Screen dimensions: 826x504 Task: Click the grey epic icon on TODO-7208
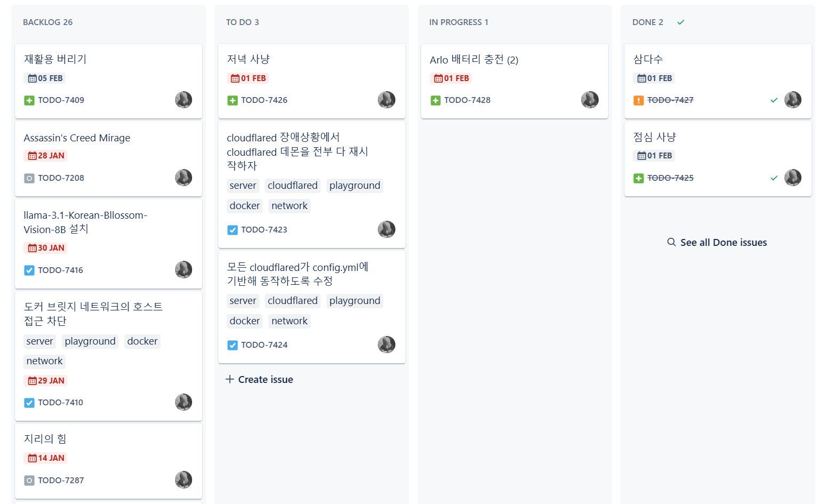pyautogui.click(x=29, y=178)
